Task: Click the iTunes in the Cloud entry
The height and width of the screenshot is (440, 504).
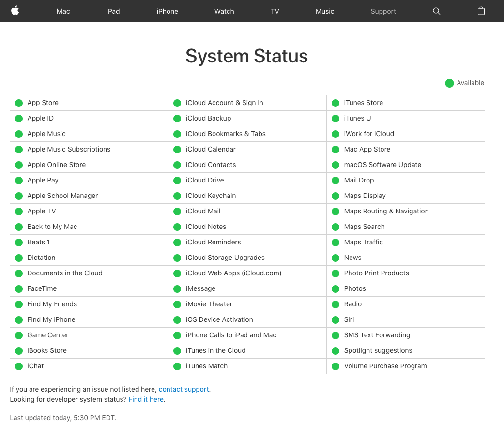Action: point(215,350)
